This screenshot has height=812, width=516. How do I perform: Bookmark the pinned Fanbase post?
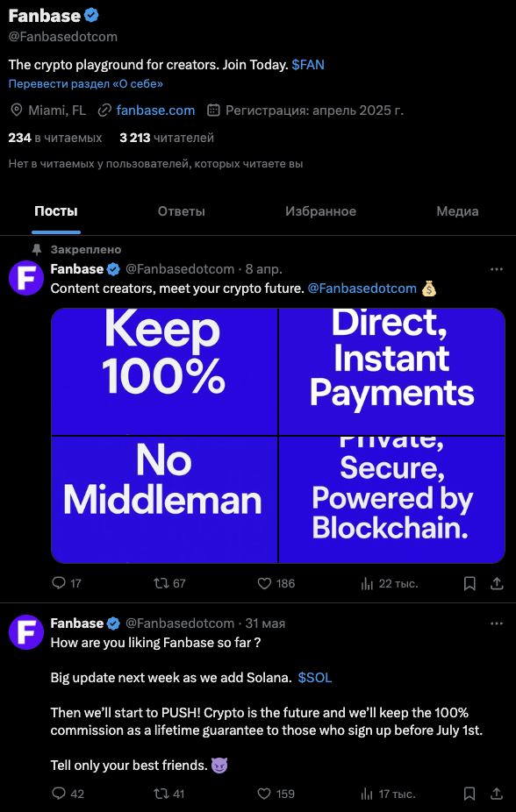tap(469, 584)
